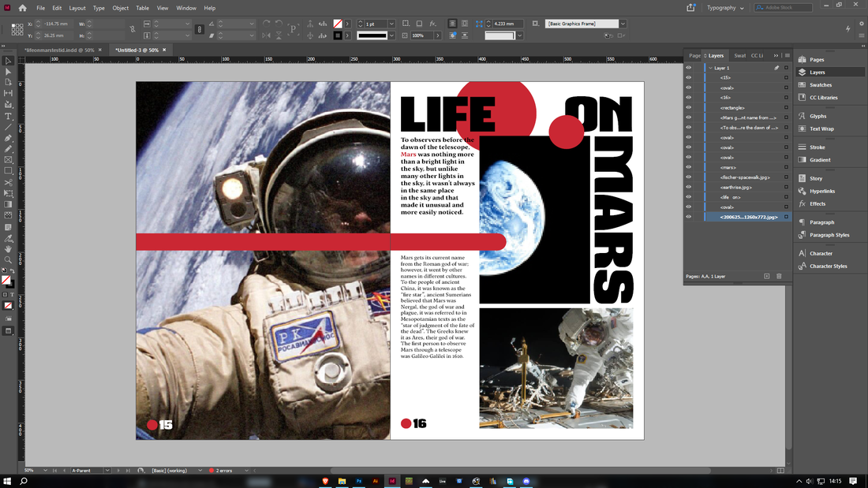Open the A-Parent page dropdown

pyautogui.click(x=107, y=471)
